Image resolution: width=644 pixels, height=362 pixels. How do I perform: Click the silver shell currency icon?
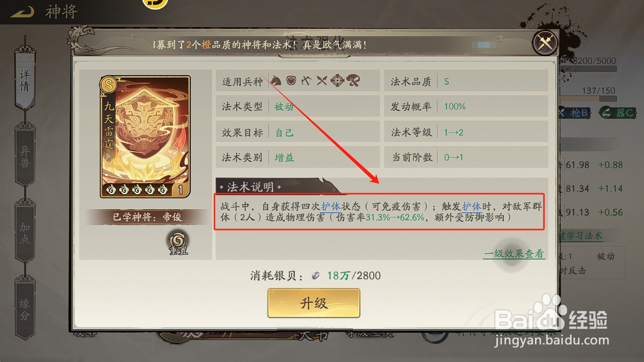(x=316, y=275)
